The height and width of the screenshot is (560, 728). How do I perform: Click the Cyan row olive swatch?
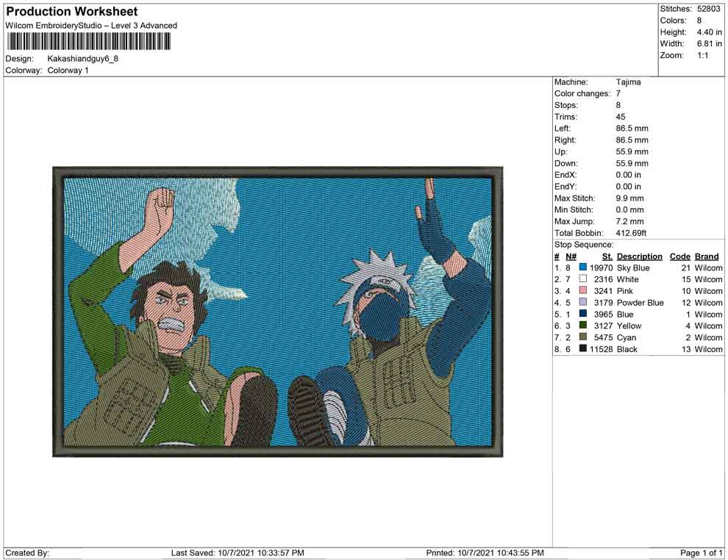[583, 337]
